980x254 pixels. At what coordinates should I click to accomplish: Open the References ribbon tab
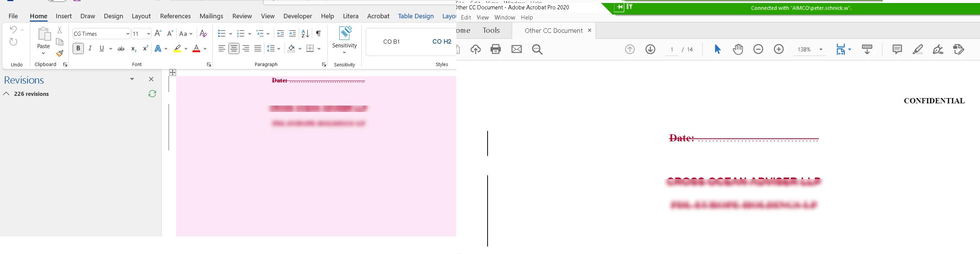click(175, 16)
